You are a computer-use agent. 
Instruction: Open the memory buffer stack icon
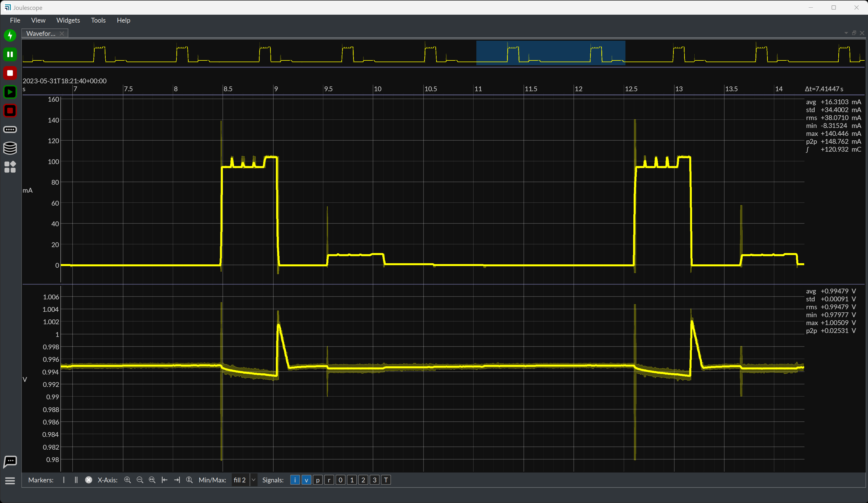click(x=10, y=148)
